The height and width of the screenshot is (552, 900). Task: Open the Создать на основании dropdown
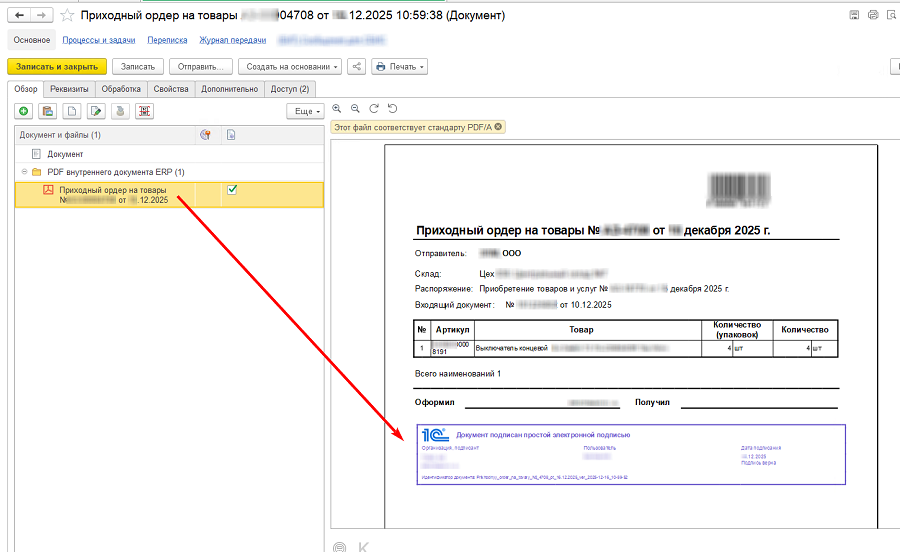coord(290,66)
